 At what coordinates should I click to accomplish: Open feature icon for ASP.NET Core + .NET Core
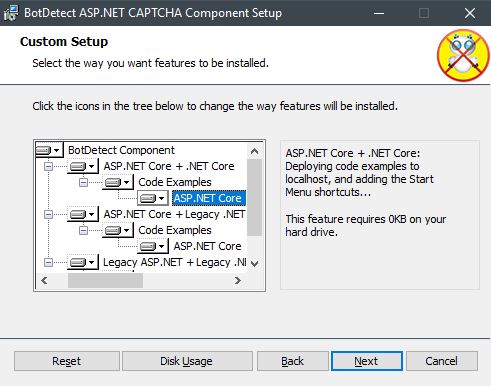point(83,166)
